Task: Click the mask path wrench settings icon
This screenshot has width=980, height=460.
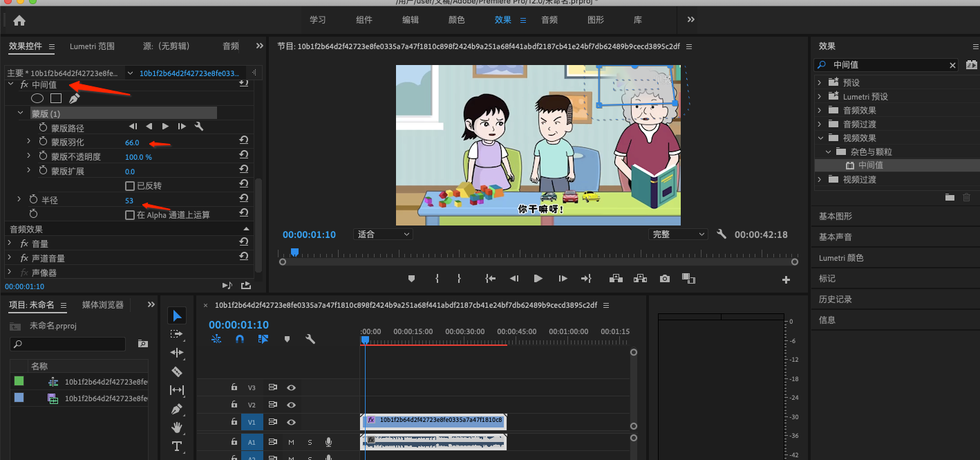Action: coord(199,127)
